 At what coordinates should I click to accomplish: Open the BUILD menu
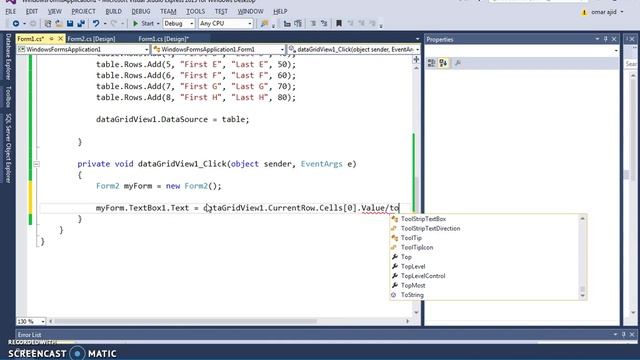click(113, 11)
